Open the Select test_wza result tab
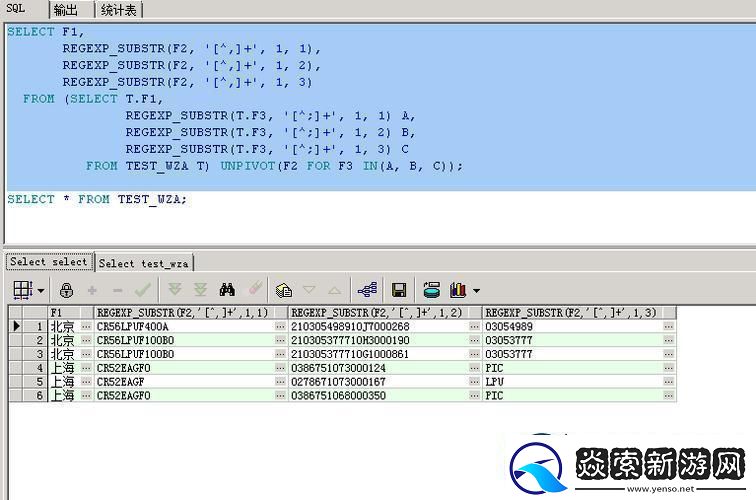The width and height of the screenshot is (756, 500). pyautogui.click(x=144, y=263)
